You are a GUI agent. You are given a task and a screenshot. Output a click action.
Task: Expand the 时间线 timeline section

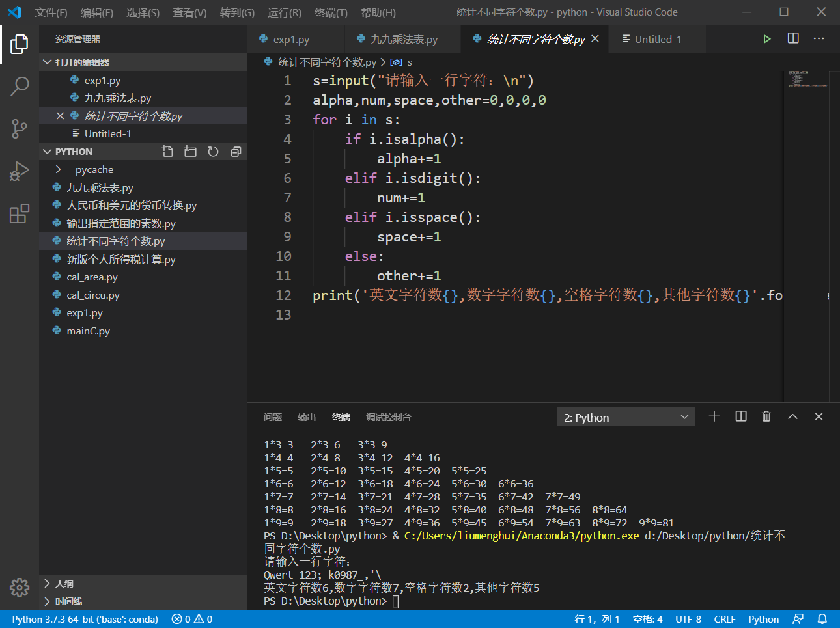(143, 601)
